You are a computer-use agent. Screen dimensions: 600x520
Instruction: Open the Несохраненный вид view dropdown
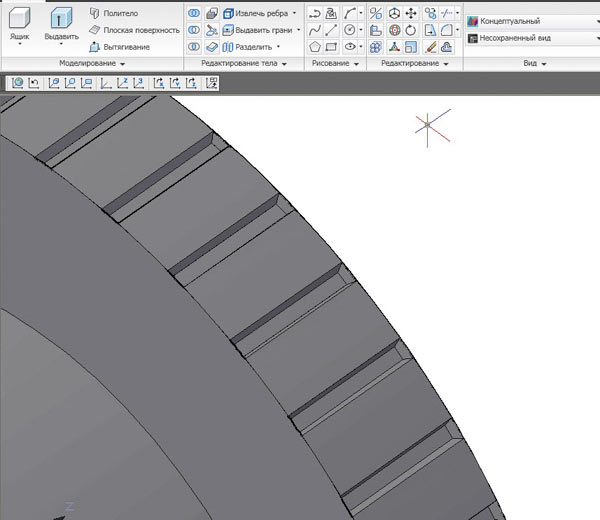532,38
